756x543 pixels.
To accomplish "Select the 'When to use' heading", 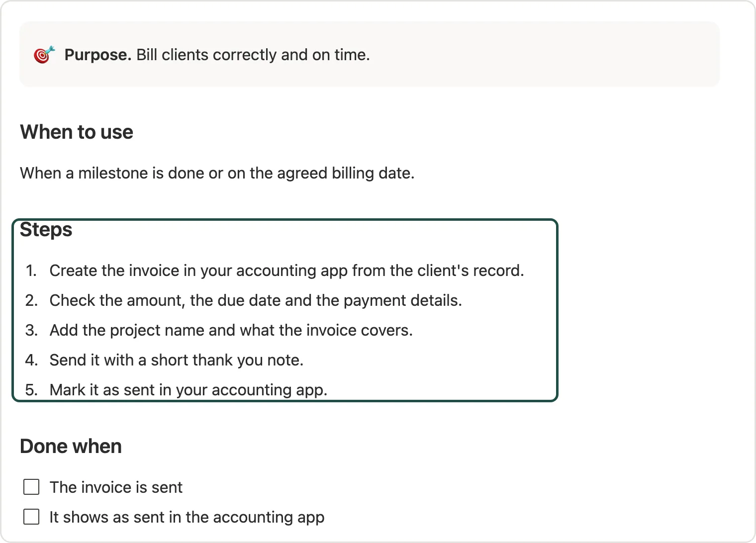I will point(77,132).
